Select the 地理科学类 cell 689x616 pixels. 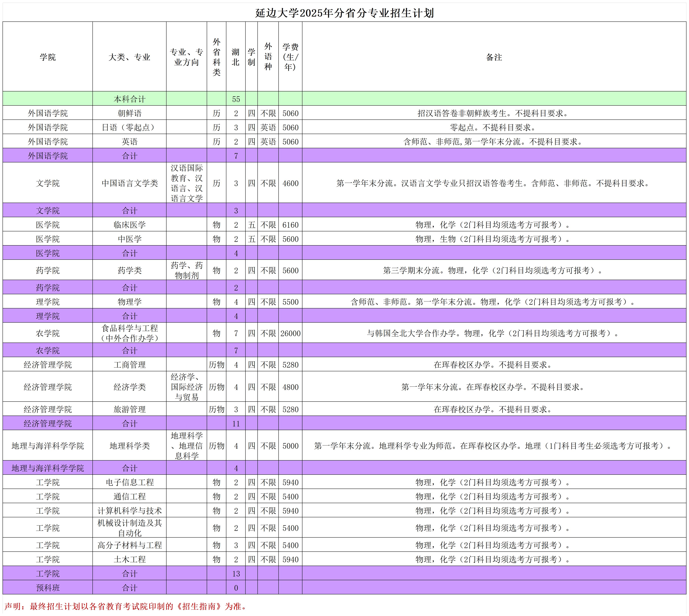click(x=129, y=446)
